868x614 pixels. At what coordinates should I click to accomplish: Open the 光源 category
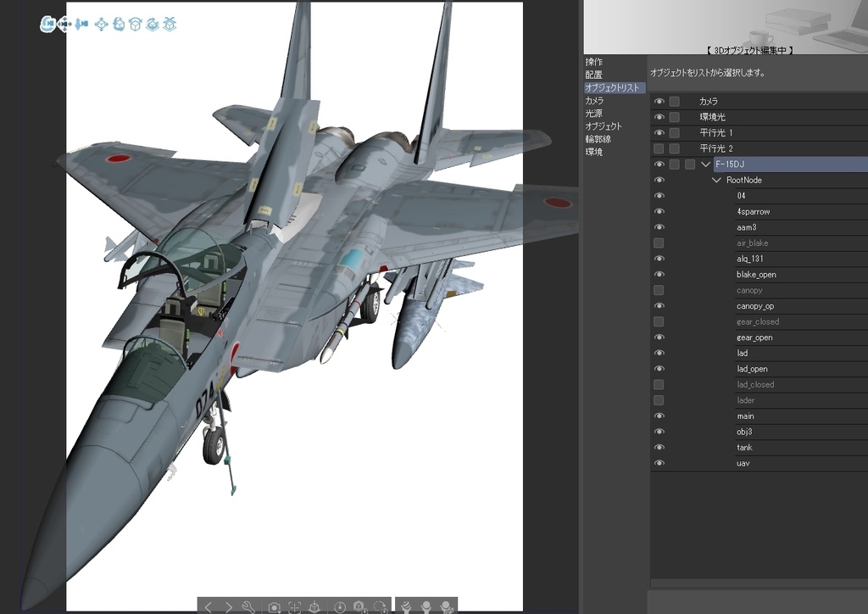(594, 113)
